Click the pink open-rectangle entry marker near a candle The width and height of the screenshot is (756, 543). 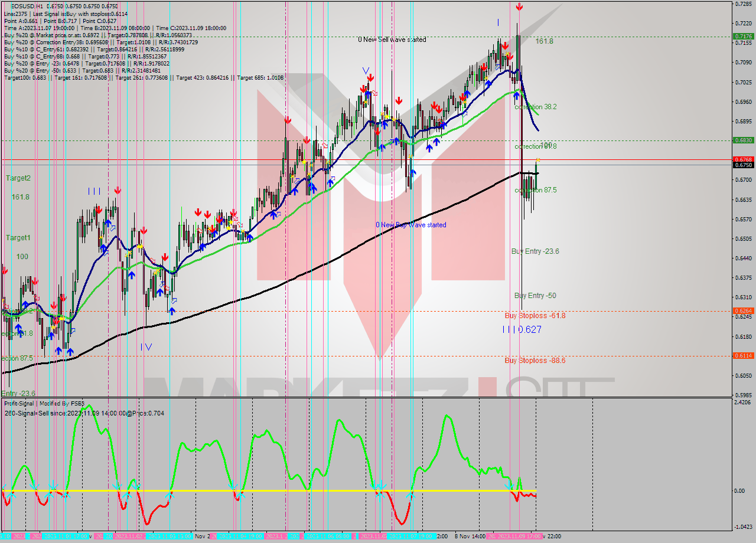(239, 224)
